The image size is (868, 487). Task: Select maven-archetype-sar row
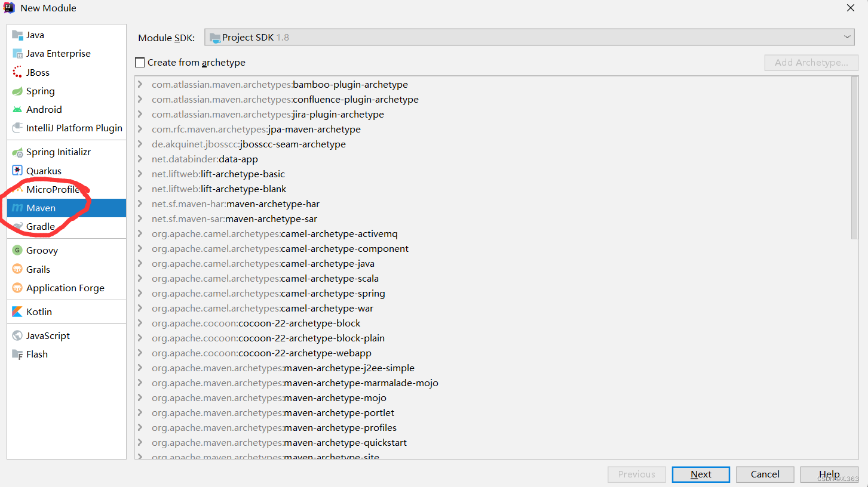tap(492, 218)
